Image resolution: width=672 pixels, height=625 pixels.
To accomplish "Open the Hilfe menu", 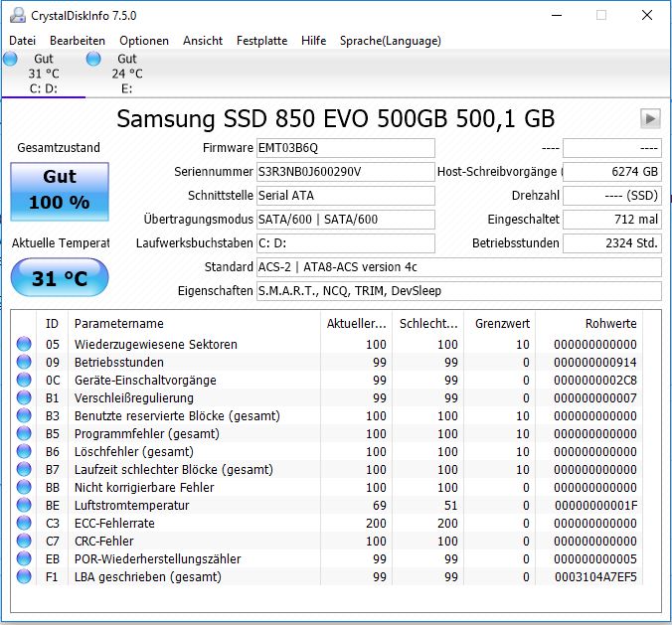I will point(314,41).
